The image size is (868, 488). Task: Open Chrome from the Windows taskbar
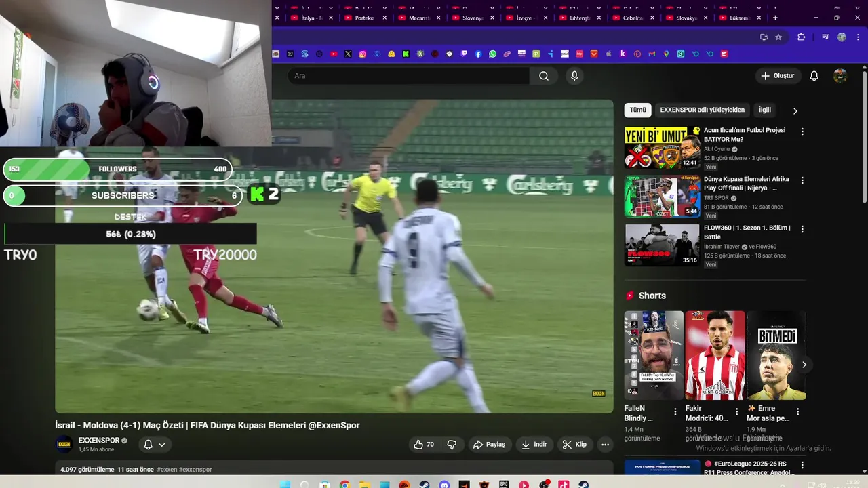(x=344, y=485)
